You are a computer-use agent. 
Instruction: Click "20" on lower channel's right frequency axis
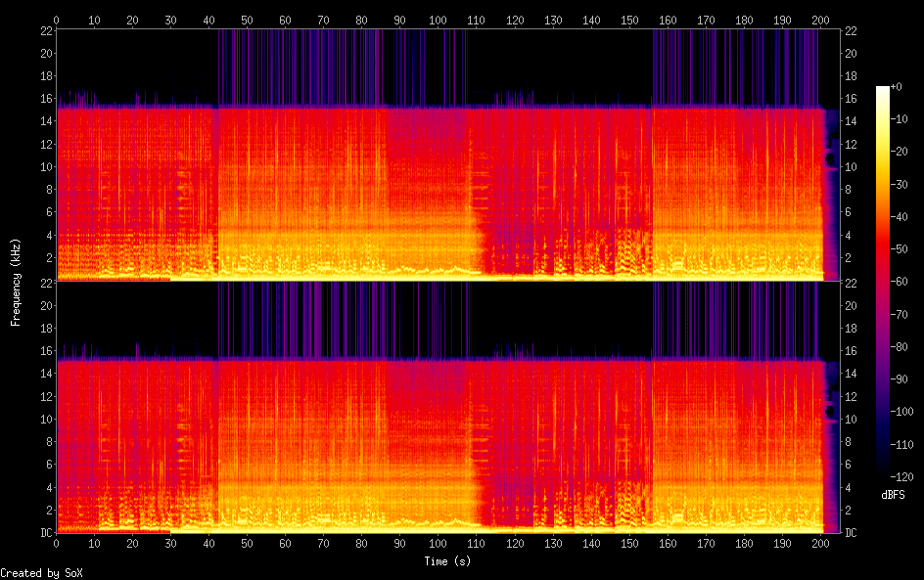click(x=851, y=305)
